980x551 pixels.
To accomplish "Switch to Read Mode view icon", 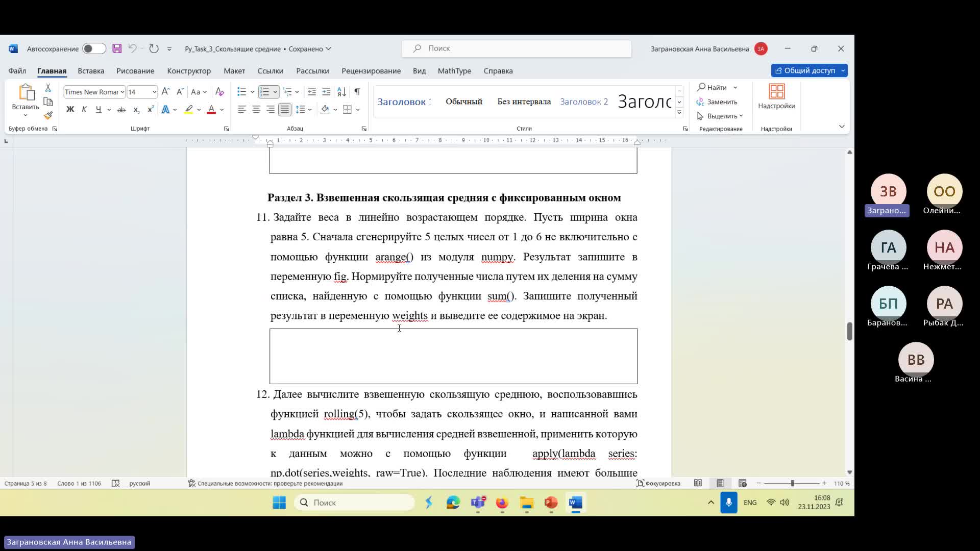I will (698, 483).
